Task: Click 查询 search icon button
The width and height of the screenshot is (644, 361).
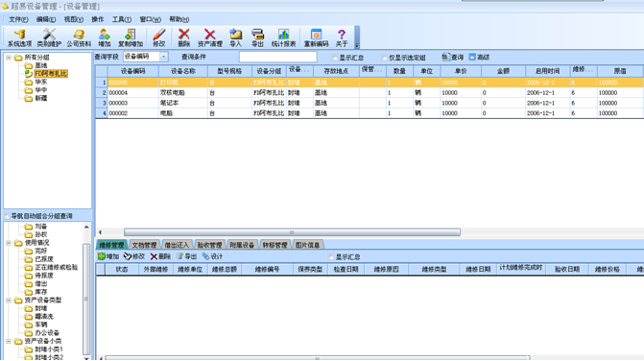Action: (x=453, y=57)
